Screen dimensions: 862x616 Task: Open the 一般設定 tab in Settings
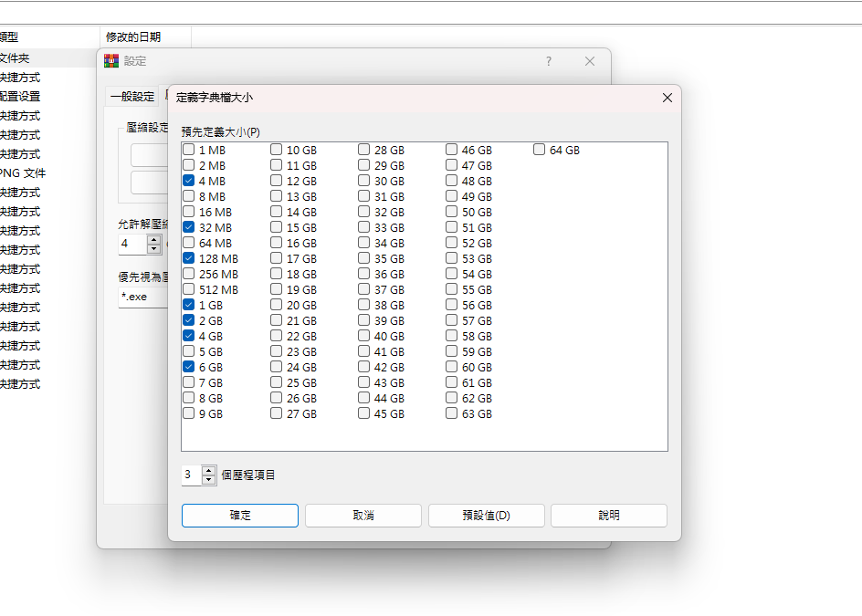click(131, 97)
